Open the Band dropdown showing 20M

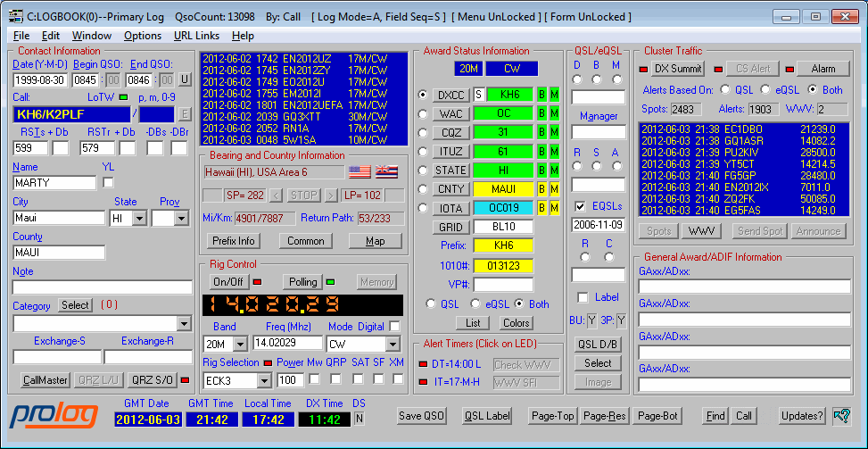point(241,345)
